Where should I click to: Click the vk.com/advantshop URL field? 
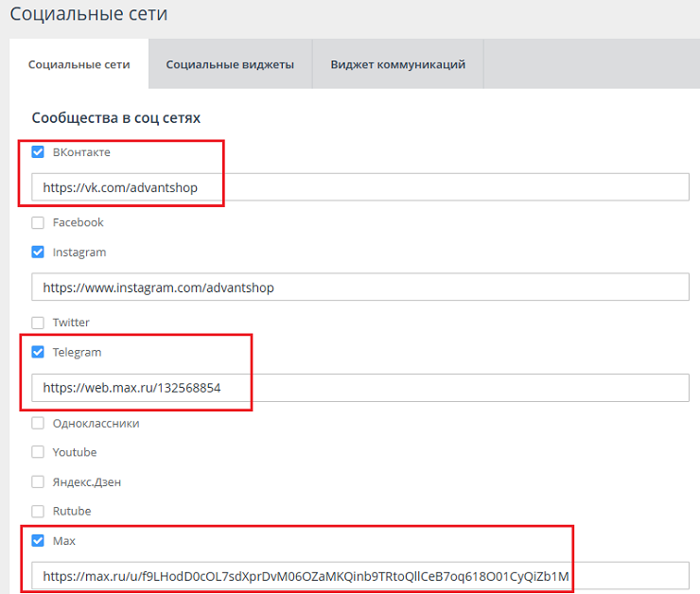359,187
